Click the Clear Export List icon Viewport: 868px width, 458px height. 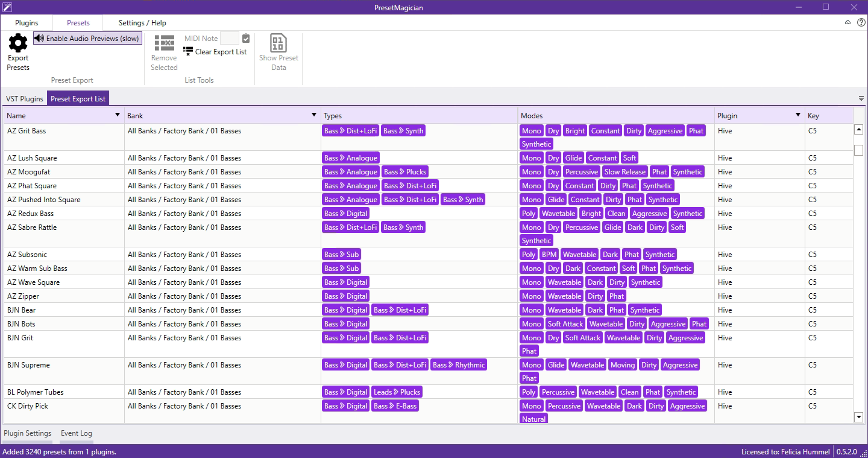click(188, 51)
